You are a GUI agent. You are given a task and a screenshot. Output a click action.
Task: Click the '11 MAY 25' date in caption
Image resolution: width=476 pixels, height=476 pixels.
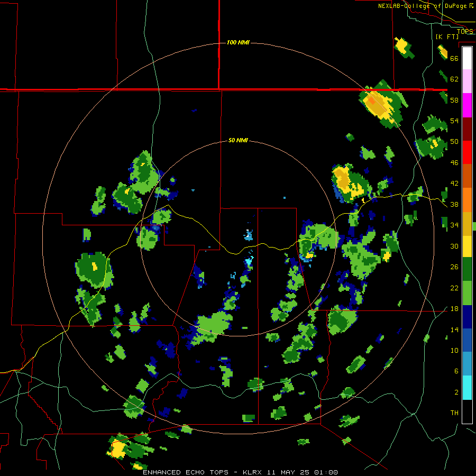(288, 472)
